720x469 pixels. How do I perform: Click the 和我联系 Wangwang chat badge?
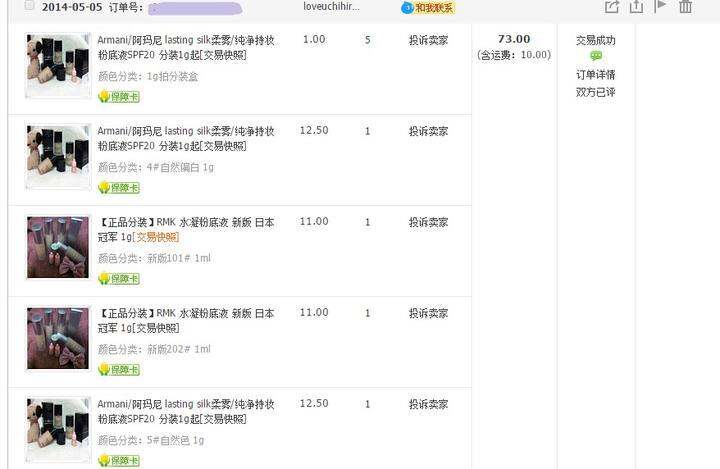click(428, 8)
